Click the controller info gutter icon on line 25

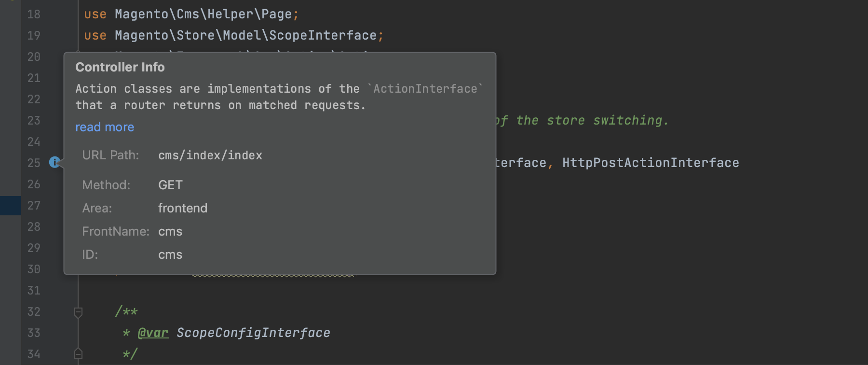click(54, 162)
